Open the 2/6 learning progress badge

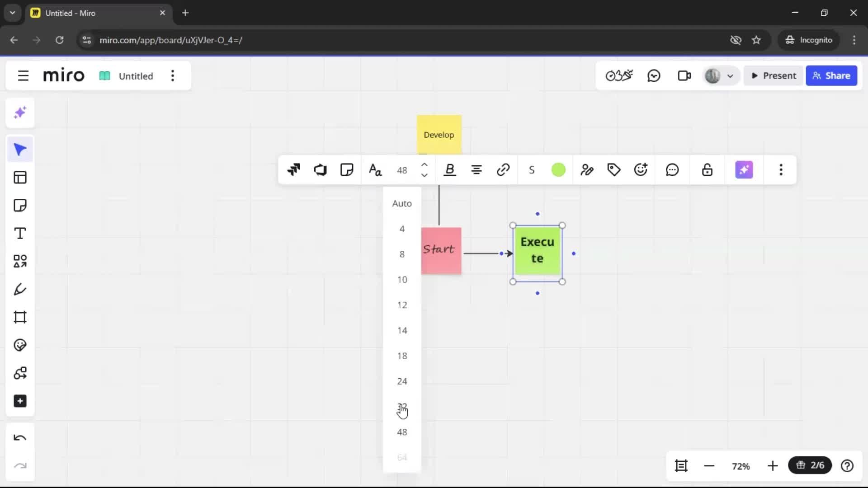810,465
